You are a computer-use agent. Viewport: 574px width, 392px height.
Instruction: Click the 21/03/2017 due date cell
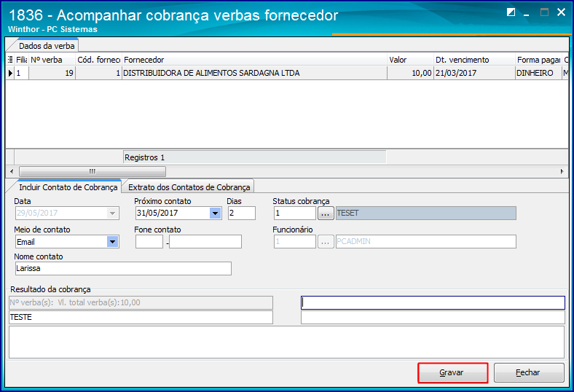pos(474,73)
